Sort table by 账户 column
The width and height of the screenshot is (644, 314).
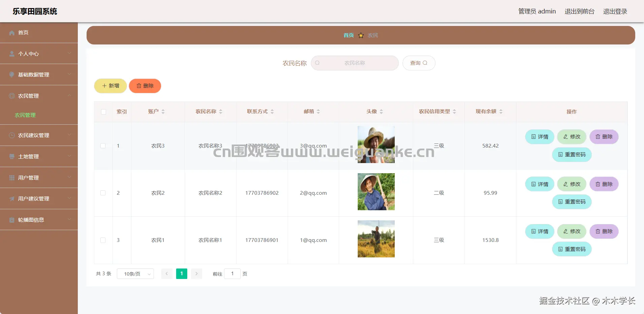click(x=163, y=112)
